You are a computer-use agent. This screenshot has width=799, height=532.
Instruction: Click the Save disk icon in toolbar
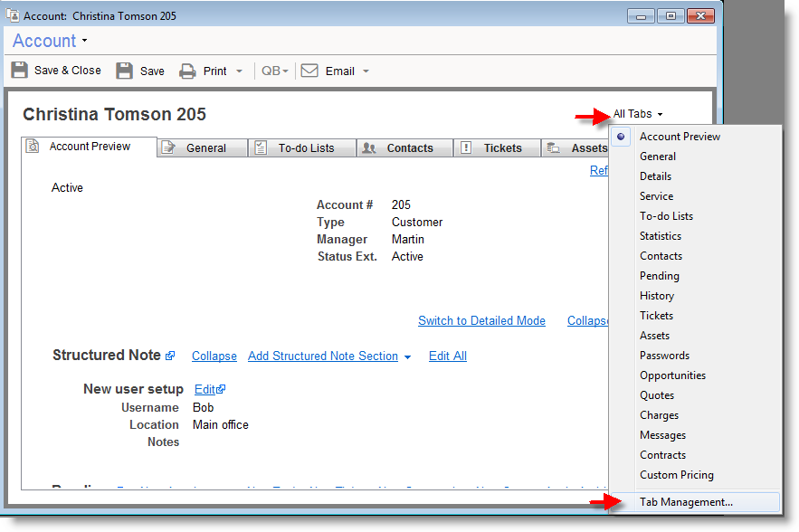pos(125,71)
